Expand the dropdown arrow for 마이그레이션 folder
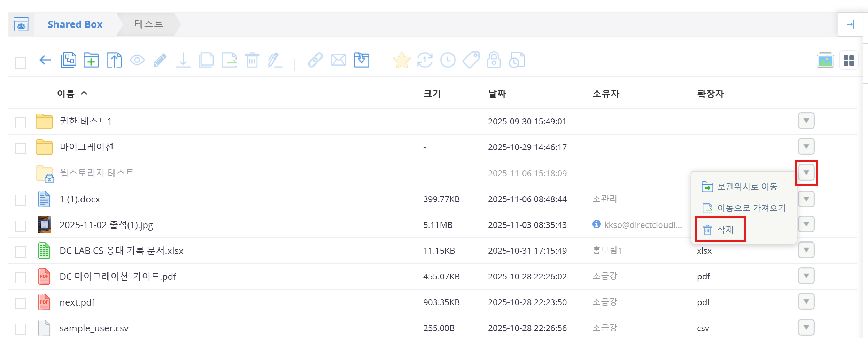Screen dimensions: 868x338 [x=806, y=146]
